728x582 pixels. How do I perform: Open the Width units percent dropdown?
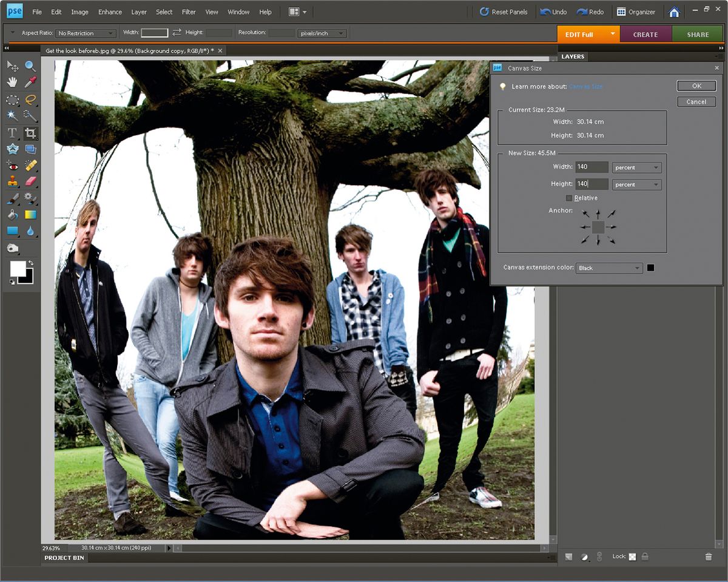636,167
